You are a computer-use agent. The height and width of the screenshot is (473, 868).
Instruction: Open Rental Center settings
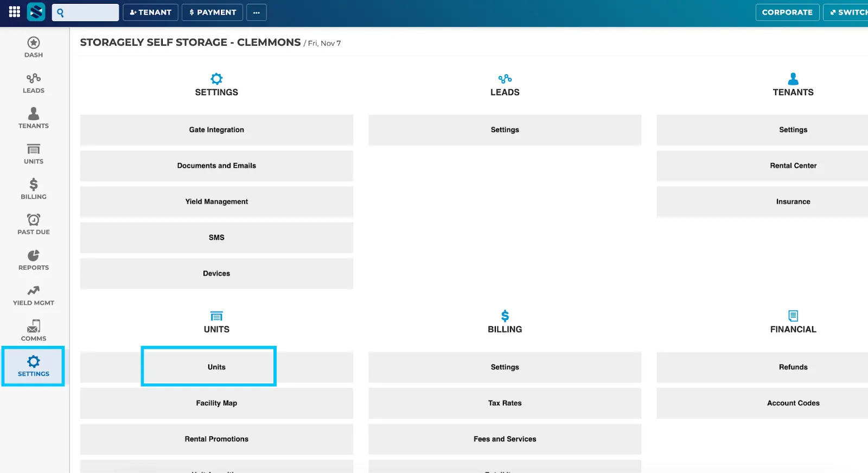(x=762, y=166)
